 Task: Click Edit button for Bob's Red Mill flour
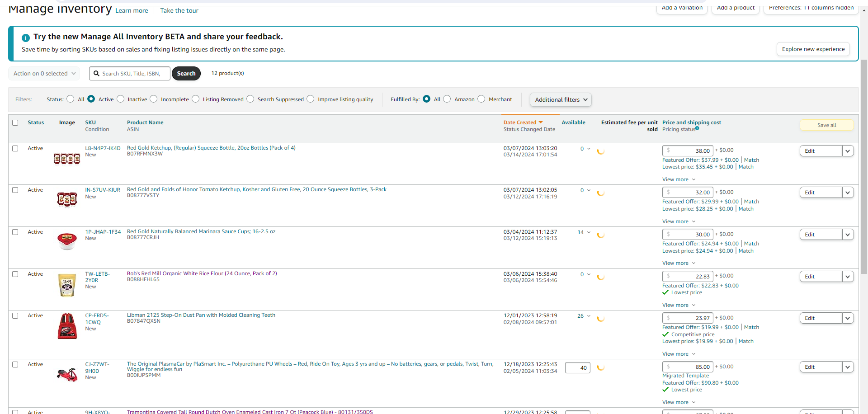[x=821, y=277]
